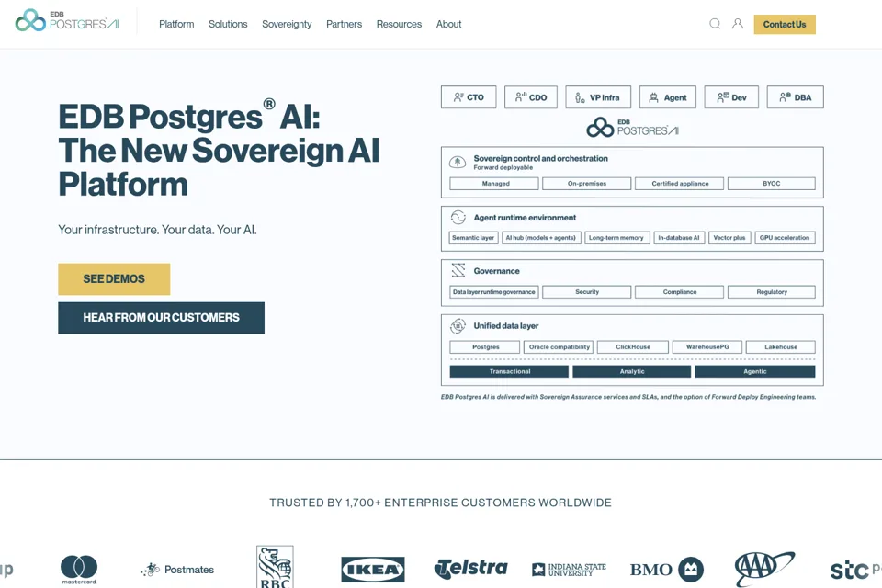Click the EDB Postgres AI diagram logo
Image resolution: width=882 pixels, height=588 pixels.
point(632,127)
